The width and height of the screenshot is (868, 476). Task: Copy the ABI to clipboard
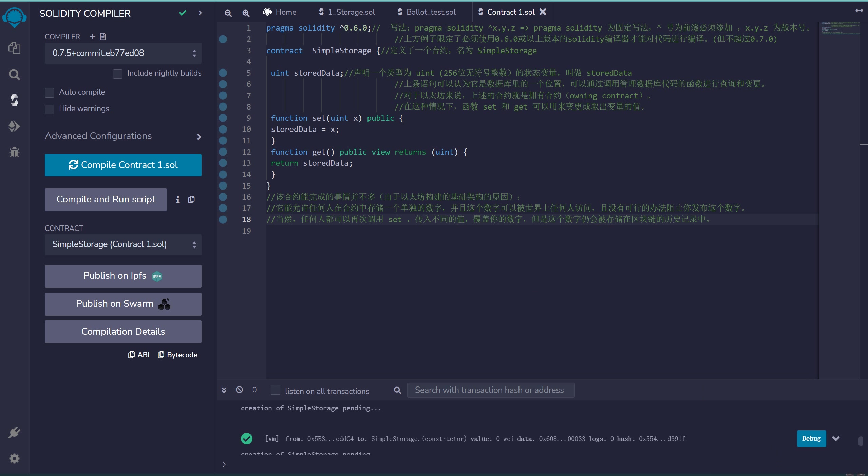[139, 355]
